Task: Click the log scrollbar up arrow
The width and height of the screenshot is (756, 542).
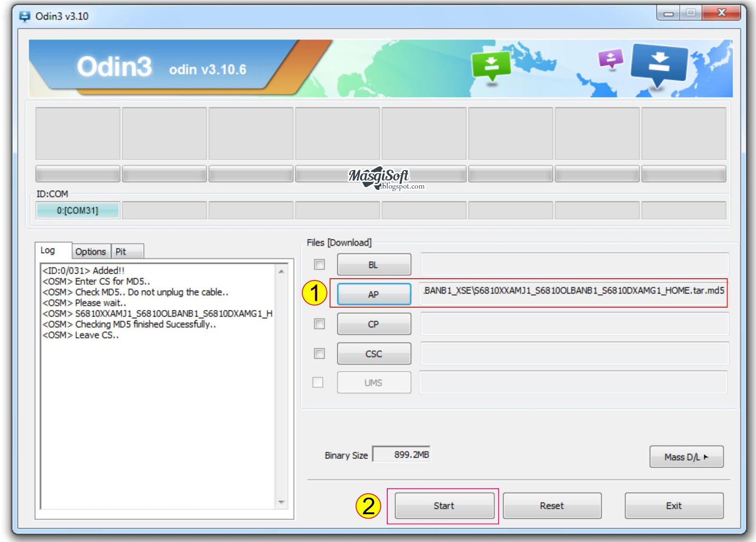Action: [282, 271]
